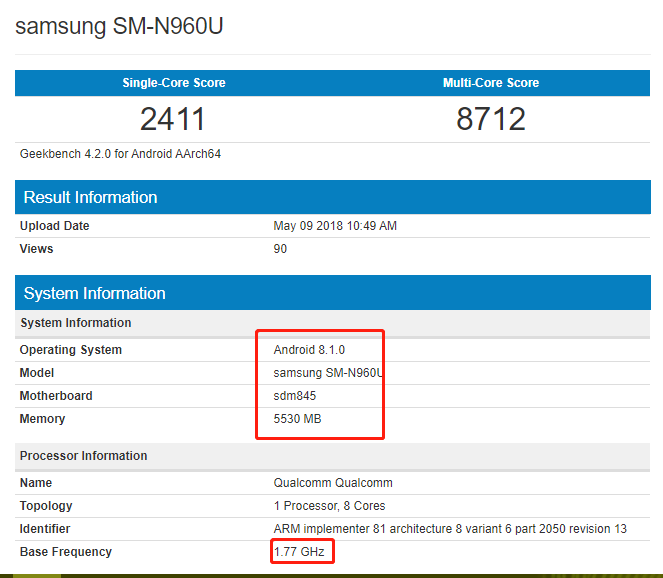Click the Views label
663x578 pixels.
pyautogui.click(x=36, y=249)
